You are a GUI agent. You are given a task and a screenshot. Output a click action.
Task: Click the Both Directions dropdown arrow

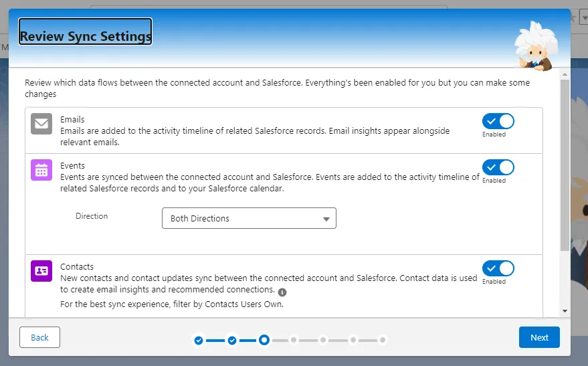click(326, 219)
